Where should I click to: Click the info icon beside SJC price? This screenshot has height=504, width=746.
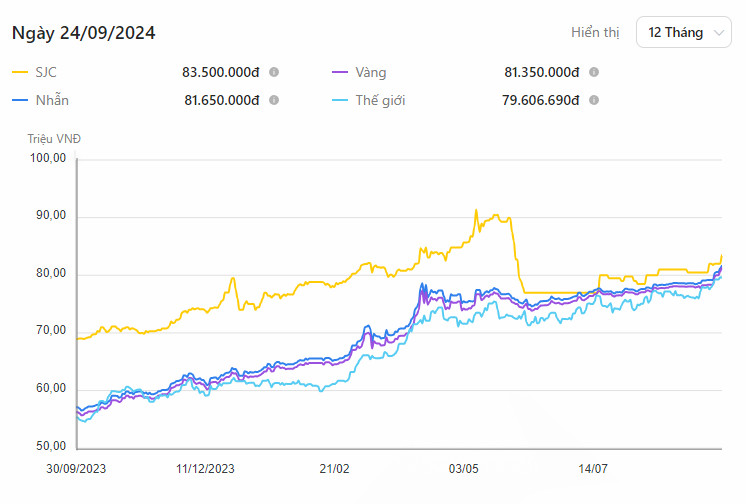coord(274,73)
